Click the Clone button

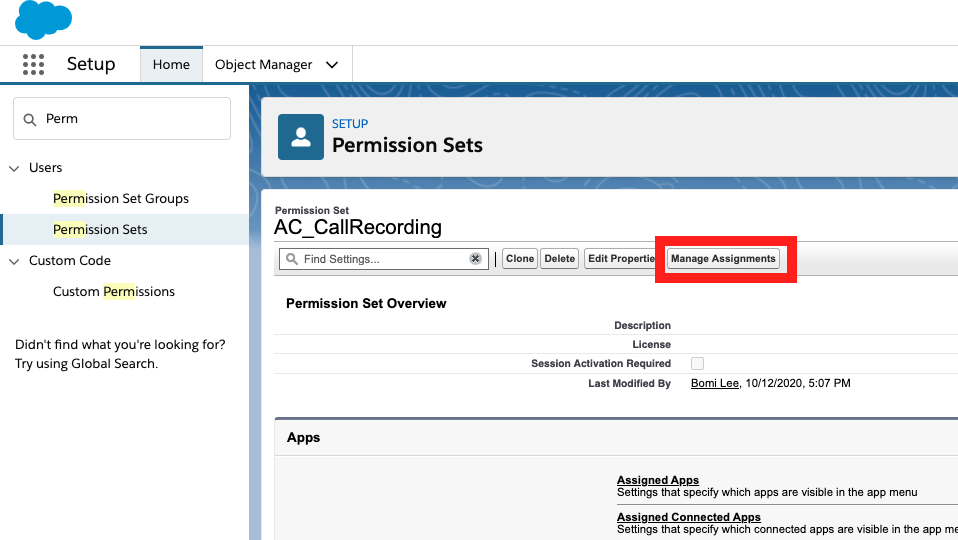[520, 259]
